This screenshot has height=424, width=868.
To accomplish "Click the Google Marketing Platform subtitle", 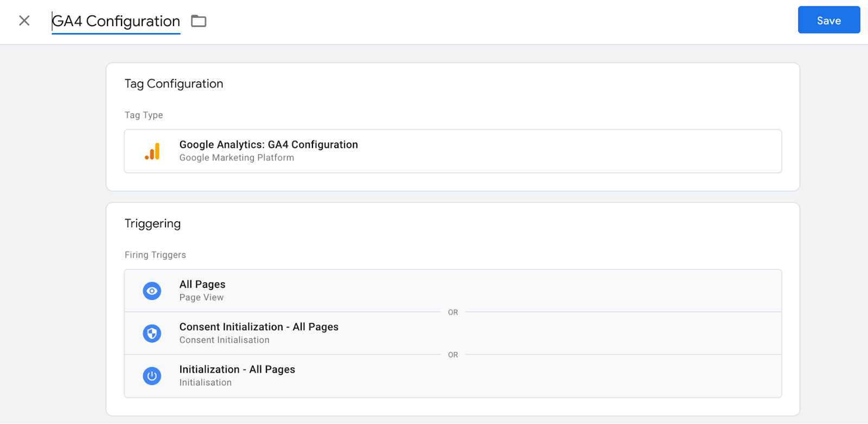I will [237, 158].
